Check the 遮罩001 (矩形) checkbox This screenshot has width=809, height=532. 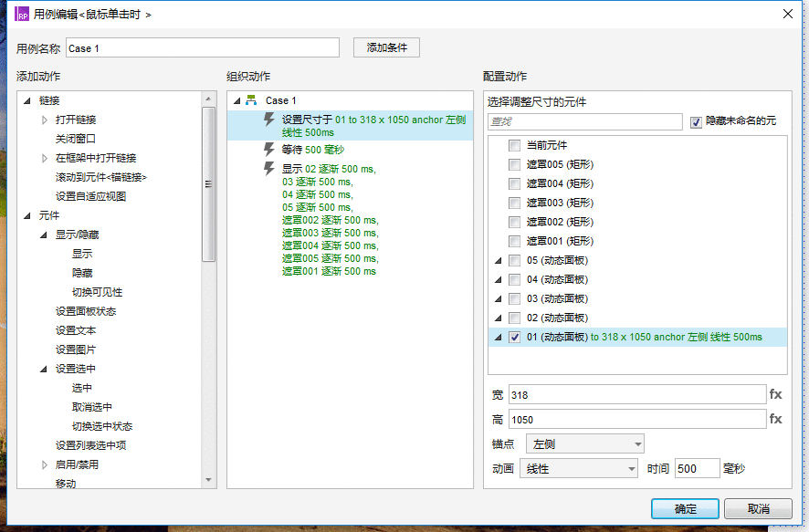click(514, 241)
